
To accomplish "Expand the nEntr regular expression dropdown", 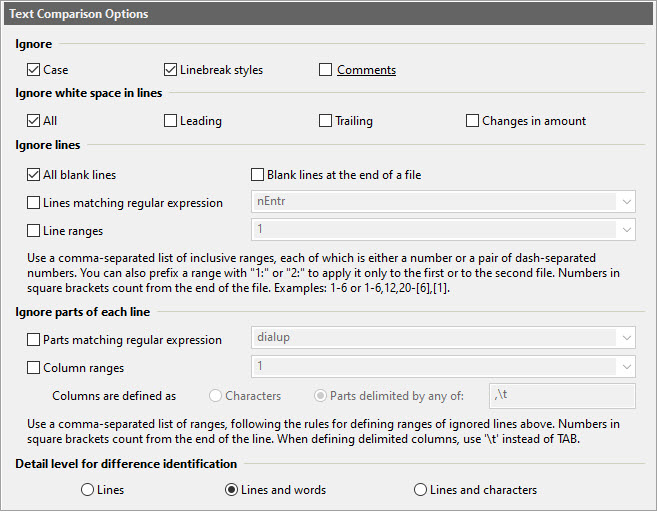I will coord(626,203).
